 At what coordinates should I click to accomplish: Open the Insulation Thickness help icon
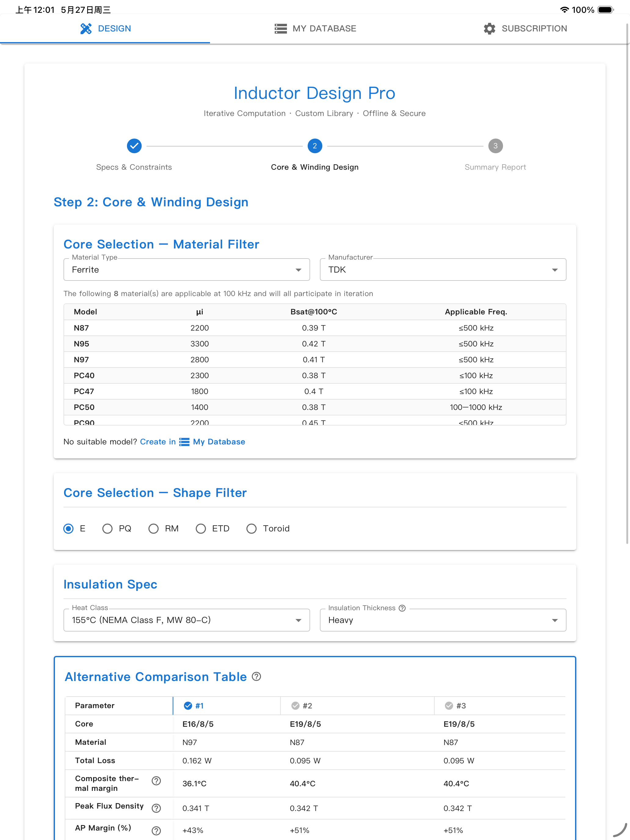coord(402,608)
